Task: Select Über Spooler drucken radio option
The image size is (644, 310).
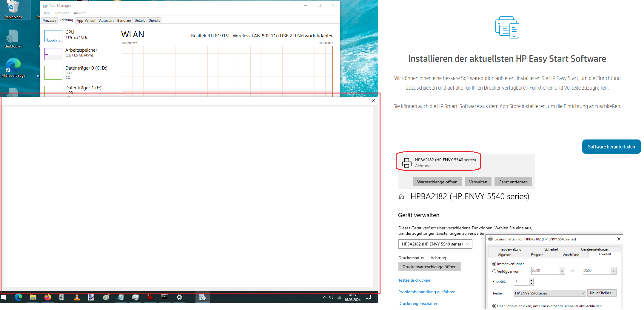Action: click(494, 306)
